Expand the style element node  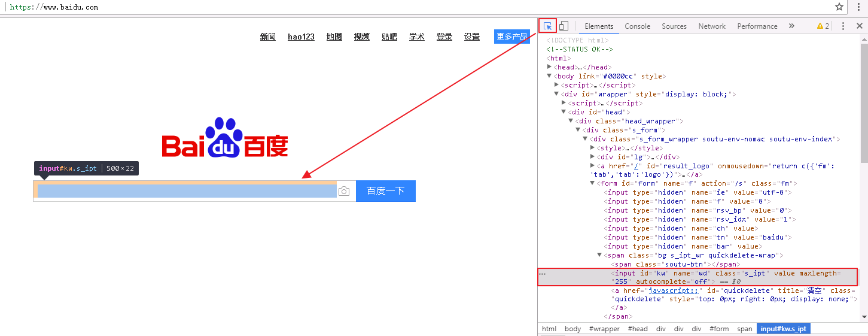pos(593,148)
